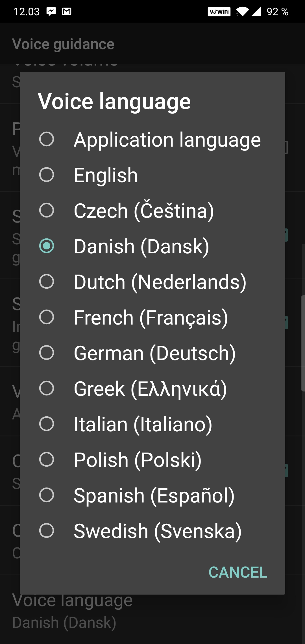Select Czech (Čeština) option
This screenshot has height=644, width=305.
(x=152, y=210)
